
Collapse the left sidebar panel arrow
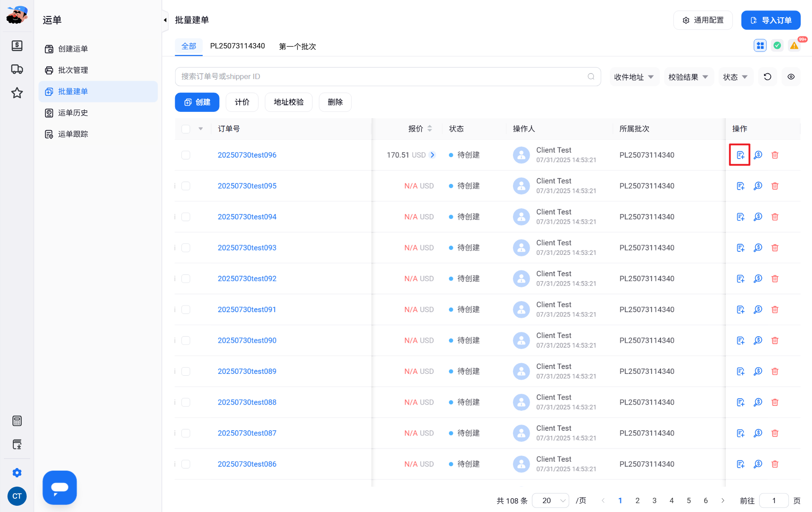click(165, 20)
